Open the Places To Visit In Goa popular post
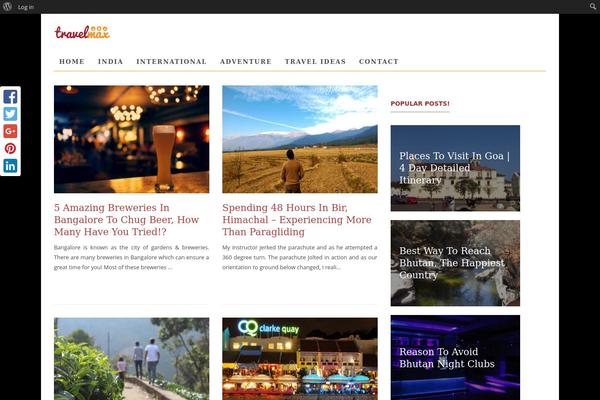 (x=455, y=168)
